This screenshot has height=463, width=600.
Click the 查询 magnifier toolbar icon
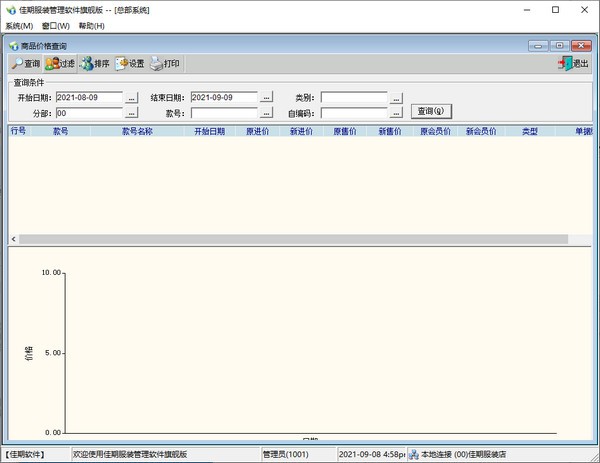(17, 64)
